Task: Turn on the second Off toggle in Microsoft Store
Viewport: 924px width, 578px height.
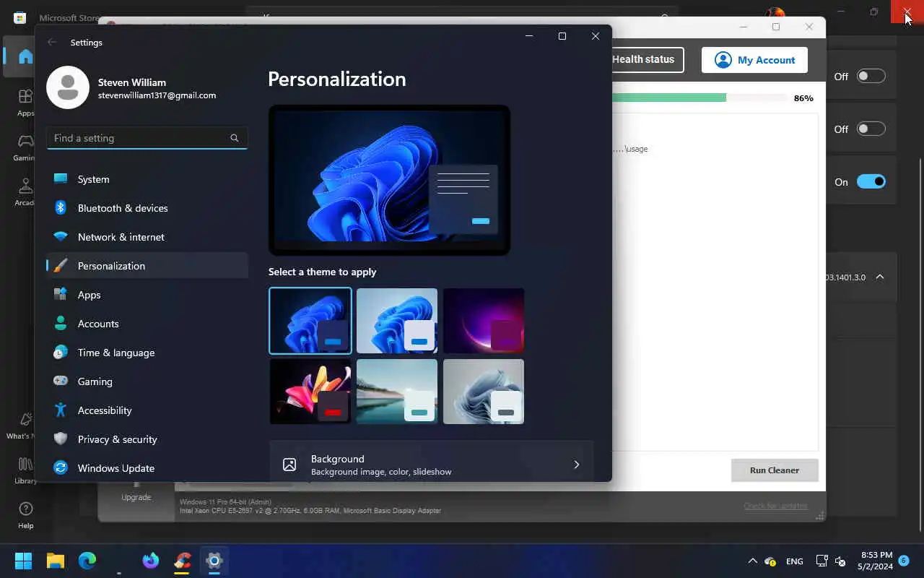Action: coord(871,129)
